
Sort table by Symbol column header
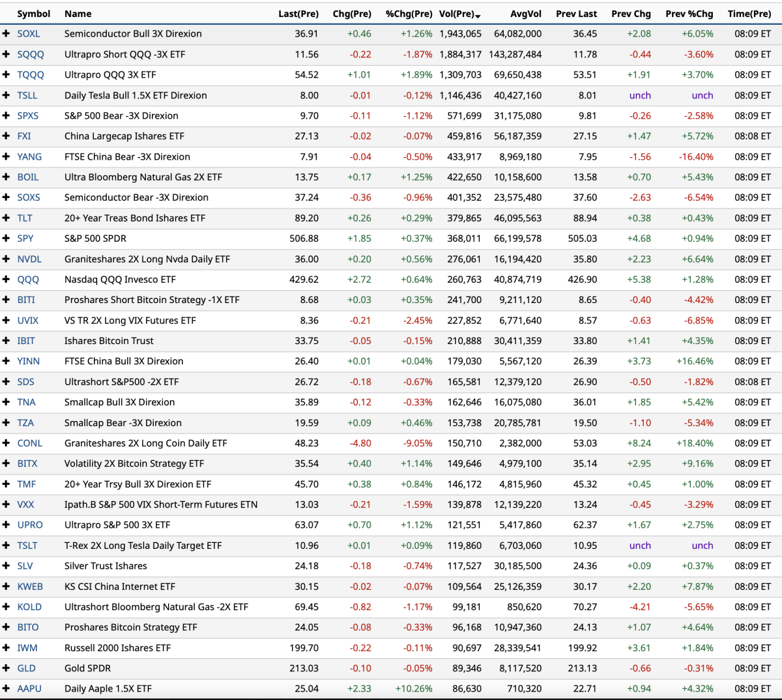tap(33, 14)
